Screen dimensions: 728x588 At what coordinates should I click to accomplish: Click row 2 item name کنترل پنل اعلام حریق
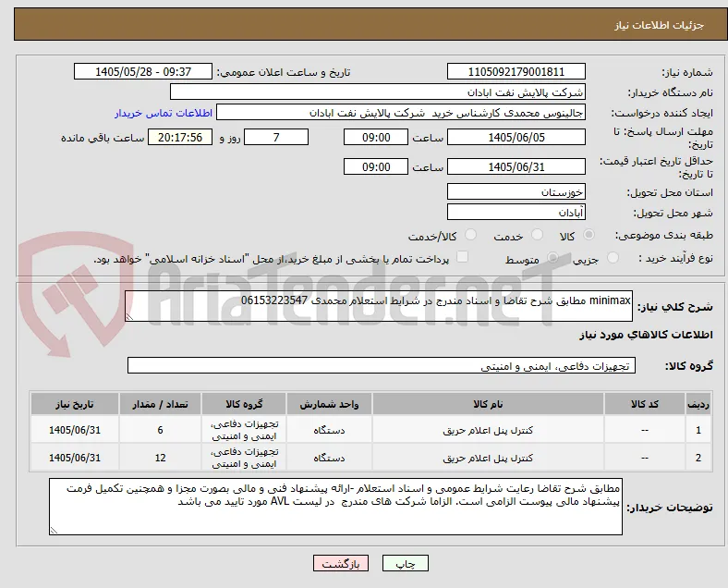click(x=488, y=458)
